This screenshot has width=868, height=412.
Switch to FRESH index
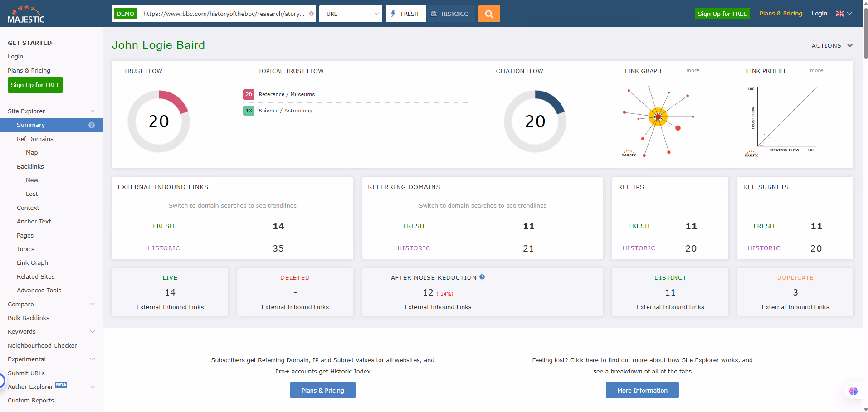pyautogui.click(x=406, y=14)
